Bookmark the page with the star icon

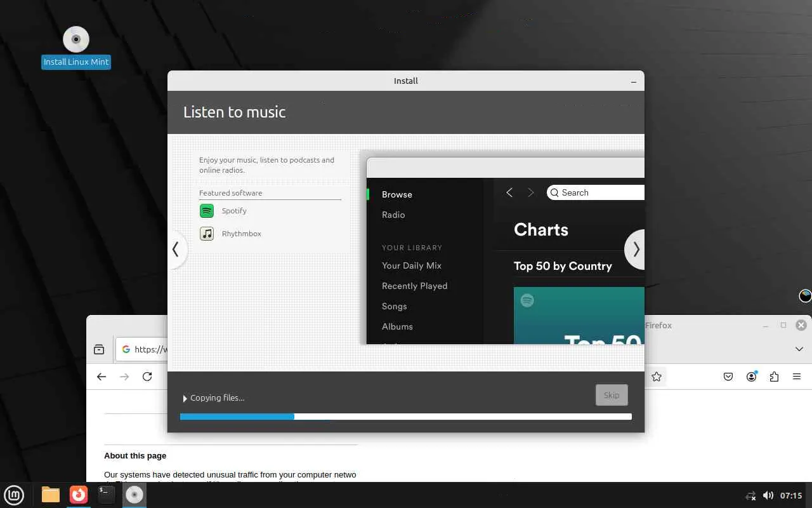coord(657,377)
